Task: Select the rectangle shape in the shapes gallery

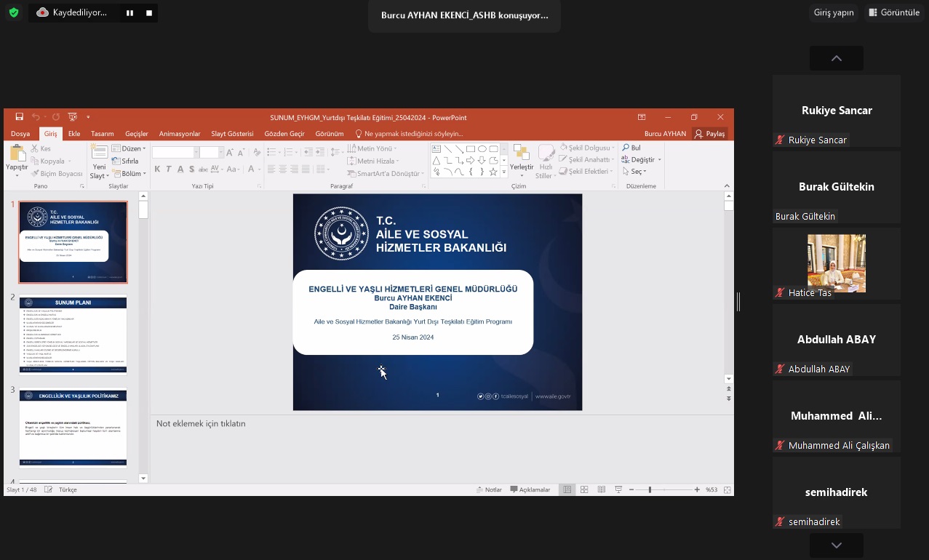Action: 471,149
